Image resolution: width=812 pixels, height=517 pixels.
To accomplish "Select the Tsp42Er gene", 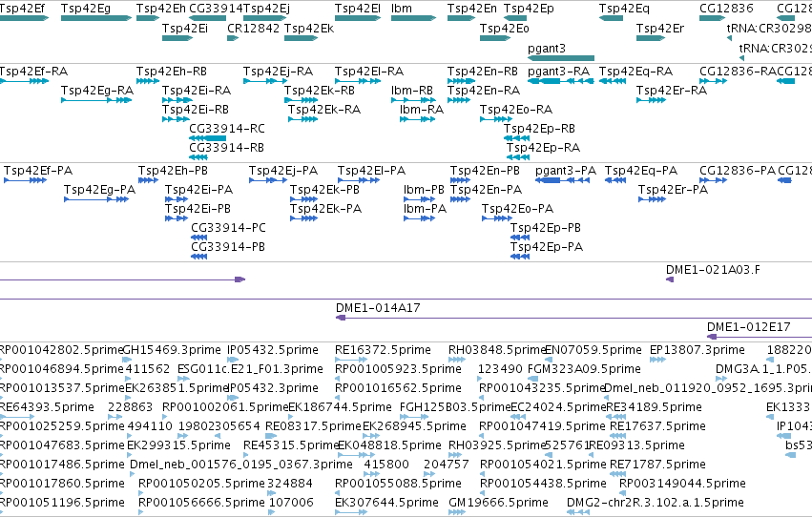I will tap(651, 38).
